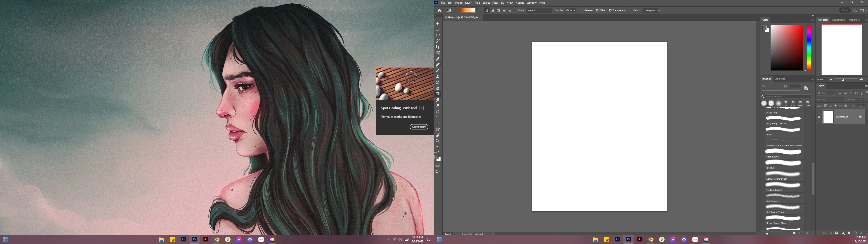Viewport: 868px width, 244px height.
Task: Click the Learn more button
Action: click(419, 127)
